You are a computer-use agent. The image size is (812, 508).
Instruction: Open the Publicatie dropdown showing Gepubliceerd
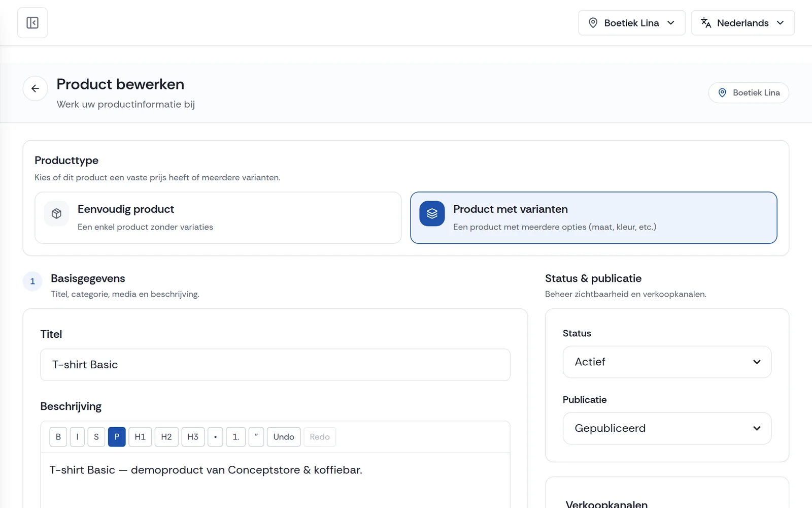(x=667, y=429)
